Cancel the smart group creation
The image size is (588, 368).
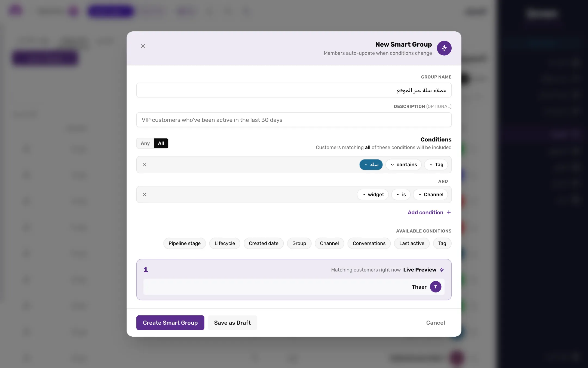435,323
